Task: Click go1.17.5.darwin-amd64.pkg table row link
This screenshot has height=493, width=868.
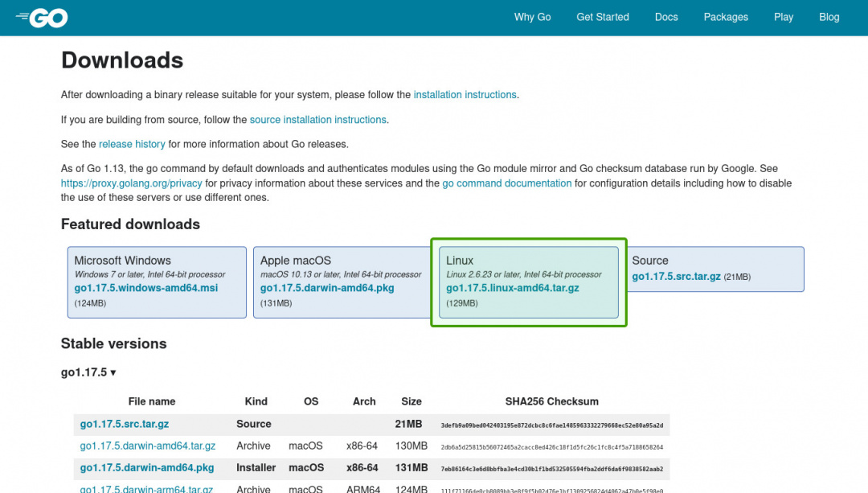Action: (x=147, y=467)
